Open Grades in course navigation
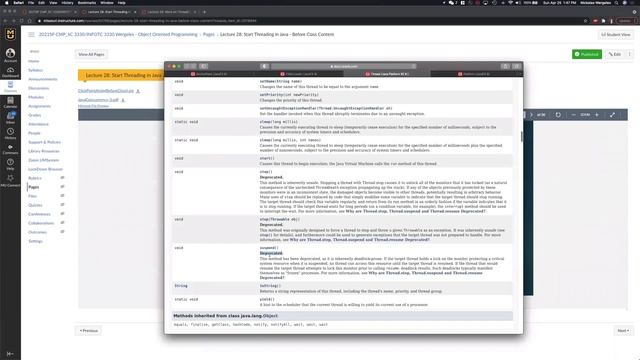 [35, 115]
